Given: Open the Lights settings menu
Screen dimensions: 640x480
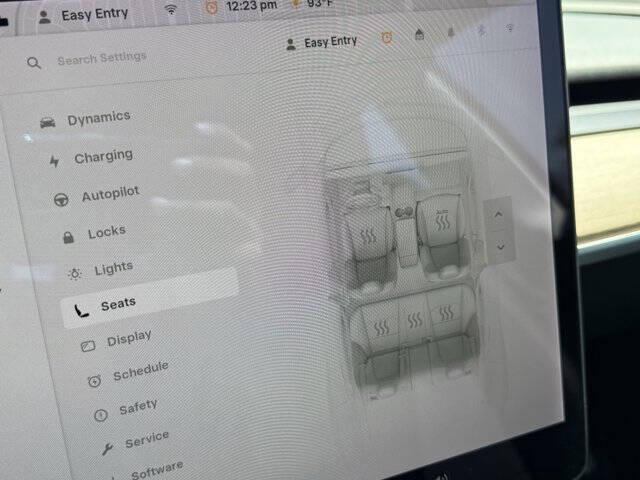Looking at the screenshot, I should point(113,268).
